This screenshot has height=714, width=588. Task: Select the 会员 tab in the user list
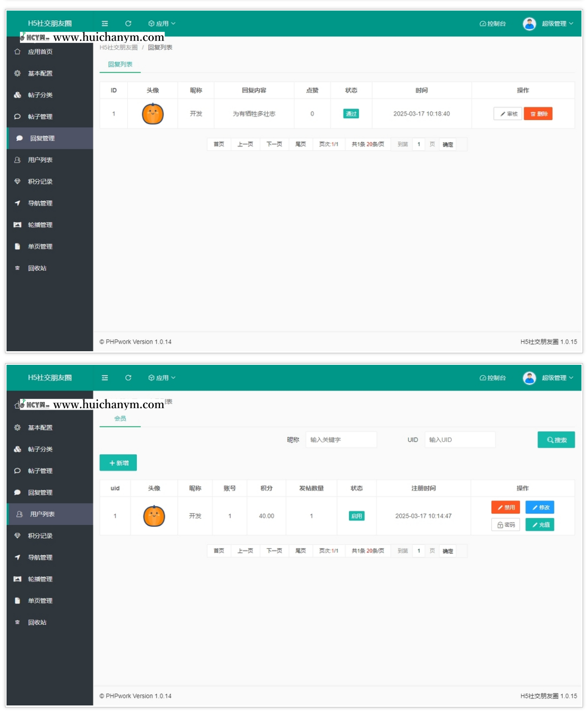tap(120, 419)
